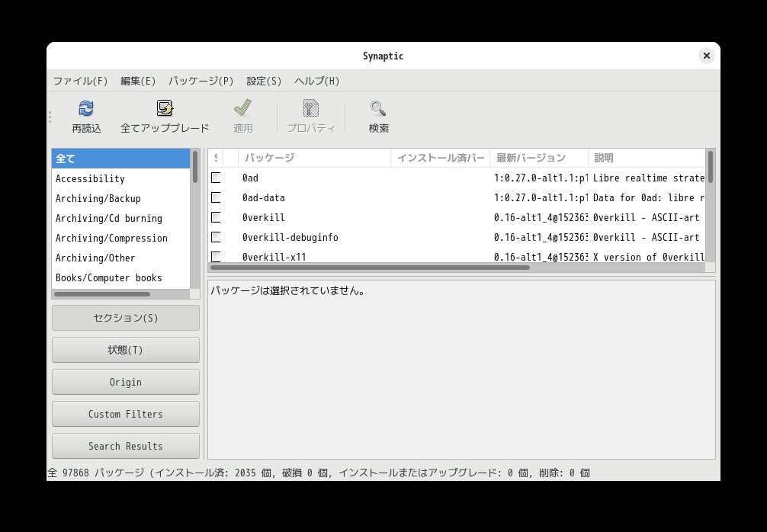This screenshot has height=532, width=767.
Task: Click the 状態(T) filter button
Action: tap(126, 350)
